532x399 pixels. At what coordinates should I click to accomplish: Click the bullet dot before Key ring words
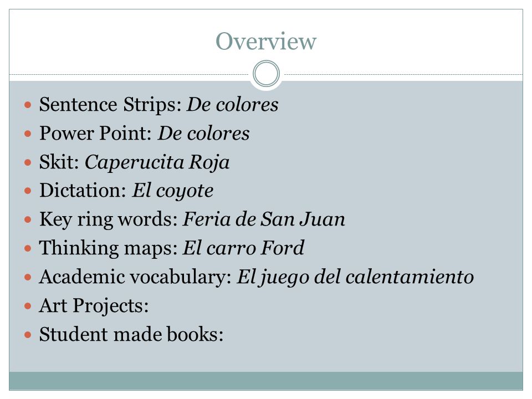(28, 220)
